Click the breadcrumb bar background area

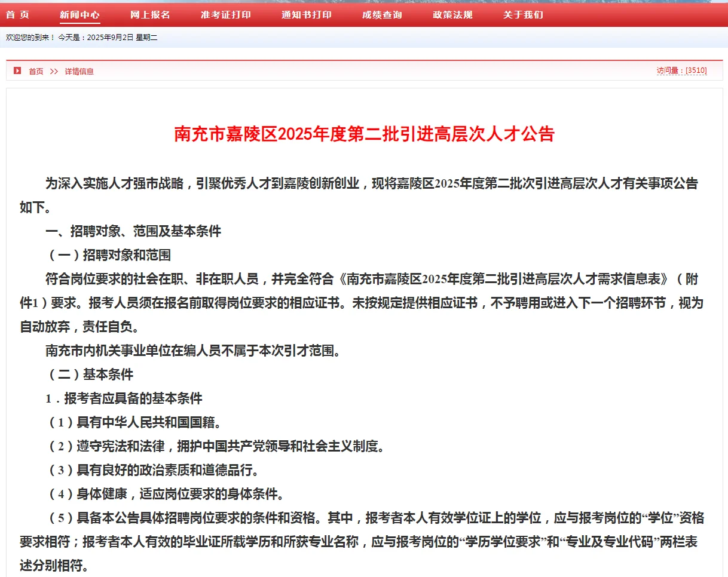(x=359, y=70)
